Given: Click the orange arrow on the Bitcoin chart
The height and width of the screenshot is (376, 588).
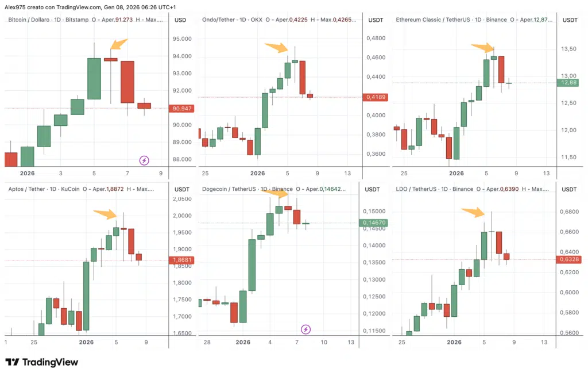Looking at the screenshot, I should coord(119,44).
